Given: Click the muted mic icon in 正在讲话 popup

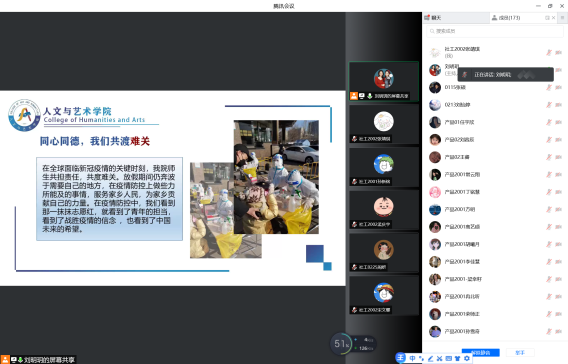Looking at the screenshot, I should pyautogui.click(x=465, y=75).
